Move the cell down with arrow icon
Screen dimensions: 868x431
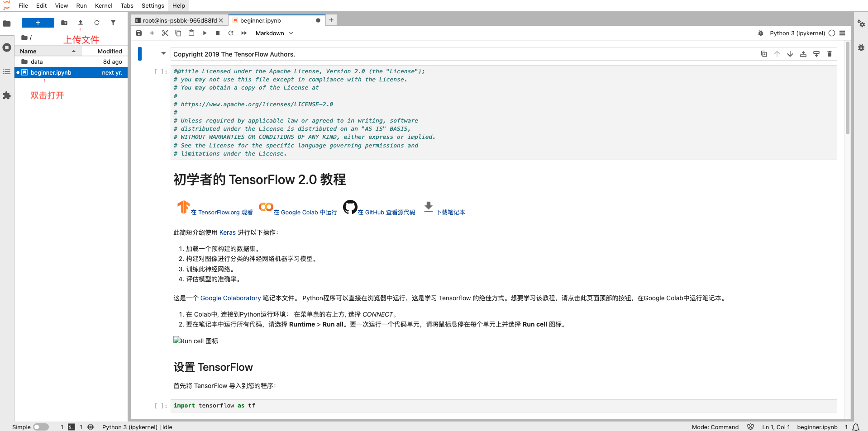[790, 54]
